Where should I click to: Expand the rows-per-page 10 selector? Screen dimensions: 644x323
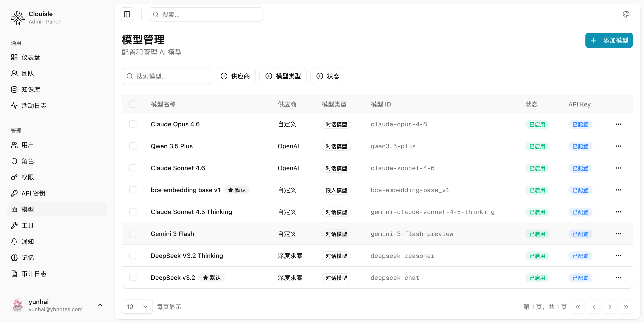[x=137, y=306]
